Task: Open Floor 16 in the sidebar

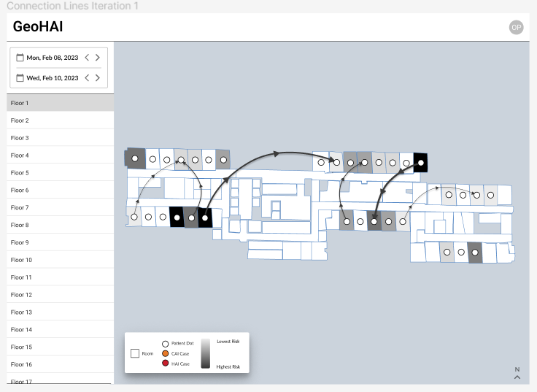Action: point(61,364)
